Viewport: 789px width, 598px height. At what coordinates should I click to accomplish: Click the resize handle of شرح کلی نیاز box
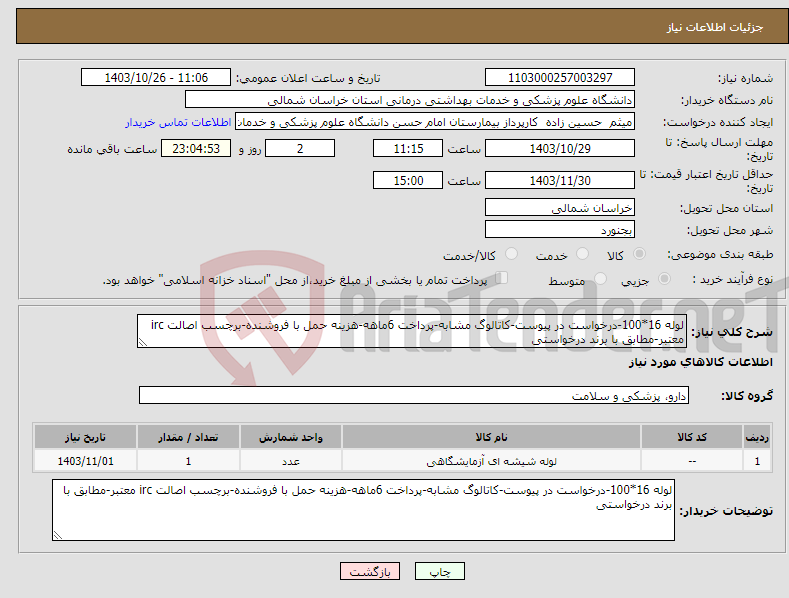[x=143, y=343]
